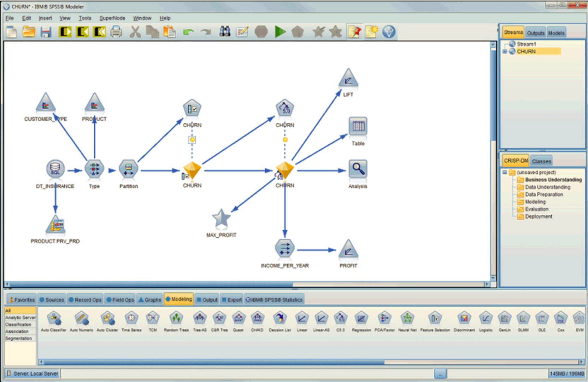
Task: Switch to the Classes tab
Action: pos(541,161)
